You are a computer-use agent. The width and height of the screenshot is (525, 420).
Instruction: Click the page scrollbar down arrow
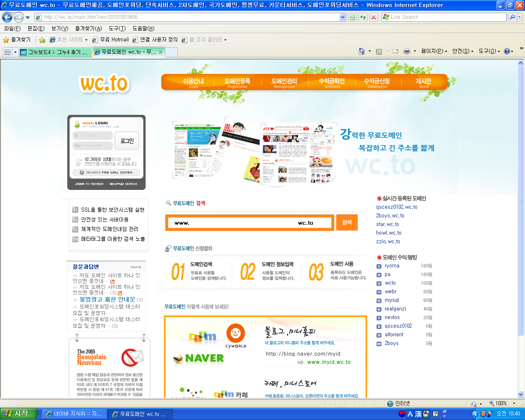pyautogui.click(x=521, y=395)
